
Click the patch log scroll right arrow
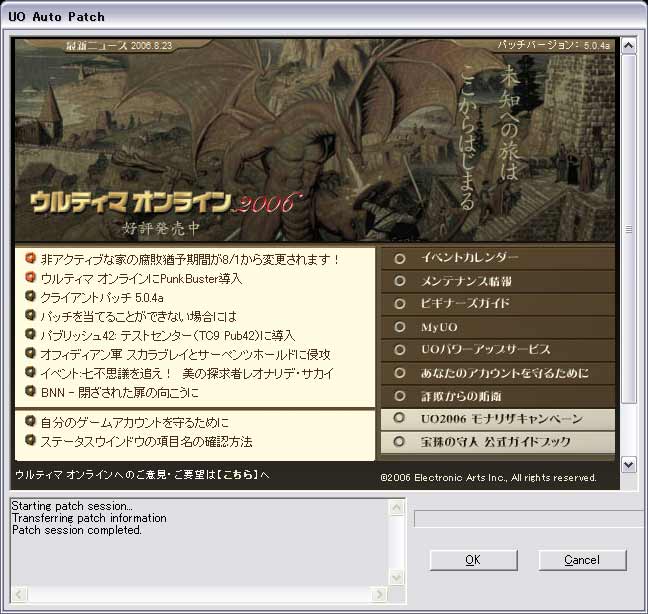pos(379,594)
